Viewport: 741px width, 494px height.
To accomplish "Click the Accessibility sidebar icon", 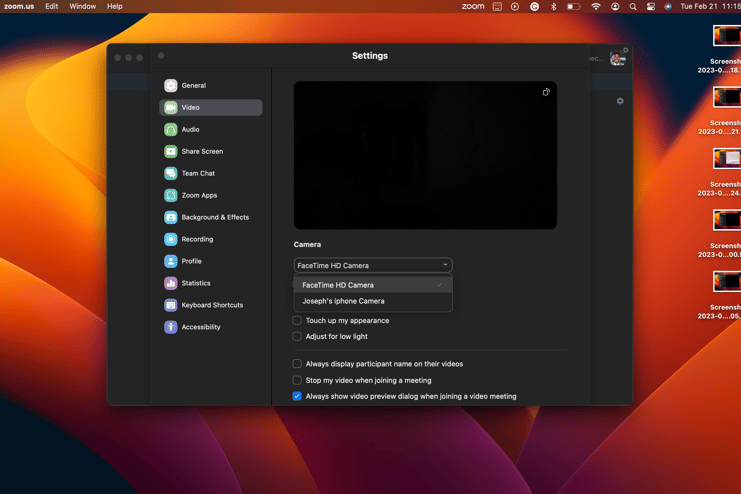I will (x=171, y=327).
